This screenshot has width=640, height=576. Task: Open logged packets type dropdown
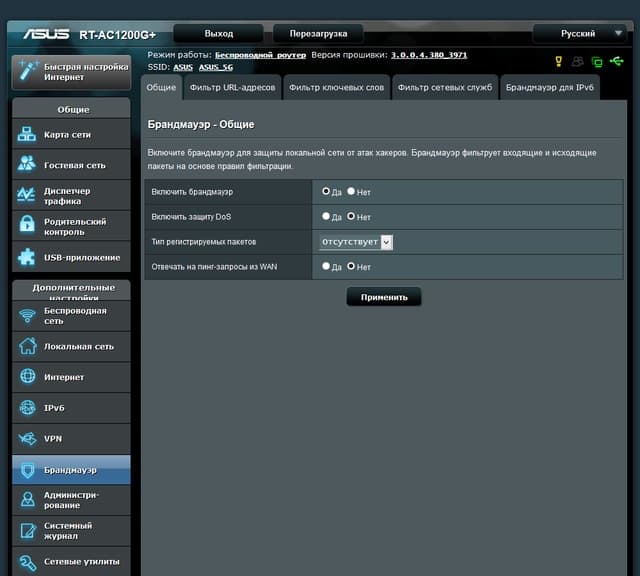coord(356,242)
